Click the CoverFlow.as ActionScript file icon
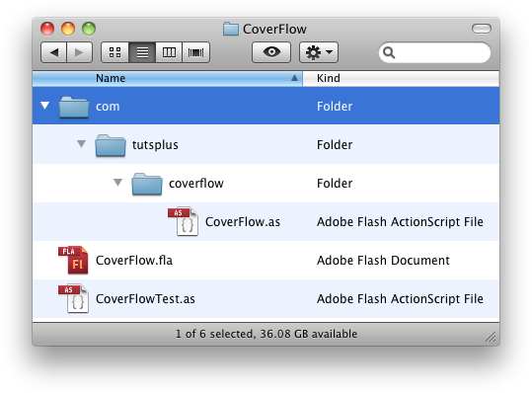 184,221
